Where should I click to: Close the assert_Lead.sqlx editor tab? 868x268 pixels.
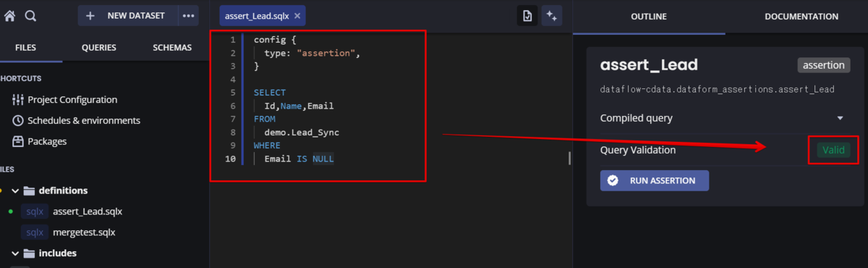point(297,15)
